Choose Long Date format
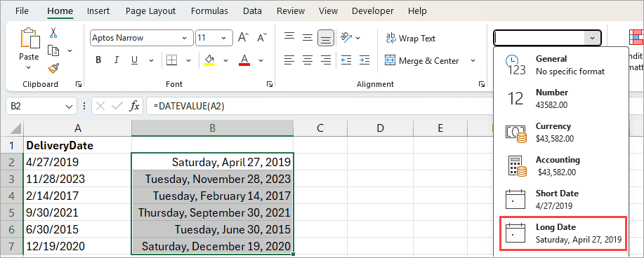The width and height of the screenshot is (644, 258). 563,233
